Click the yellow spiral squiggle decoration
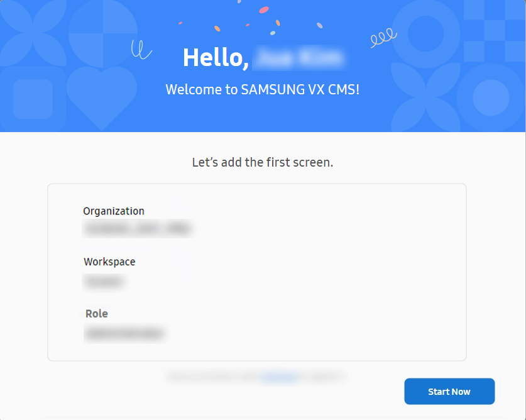 (x=384, y=38)
